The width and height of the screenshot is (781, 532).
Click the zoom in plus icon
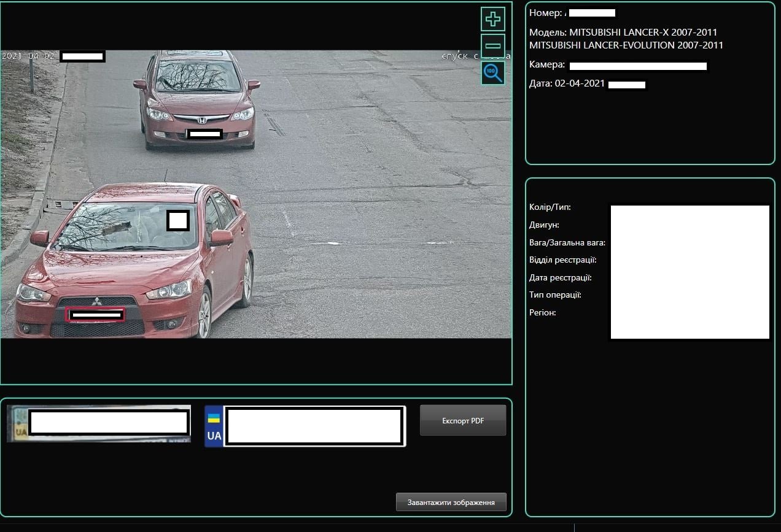tap(492, 19)
